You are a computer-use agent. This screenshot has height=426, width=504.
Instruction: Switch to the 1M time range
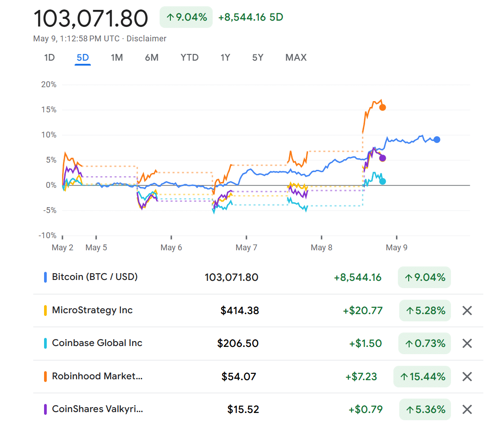[117, 58]
